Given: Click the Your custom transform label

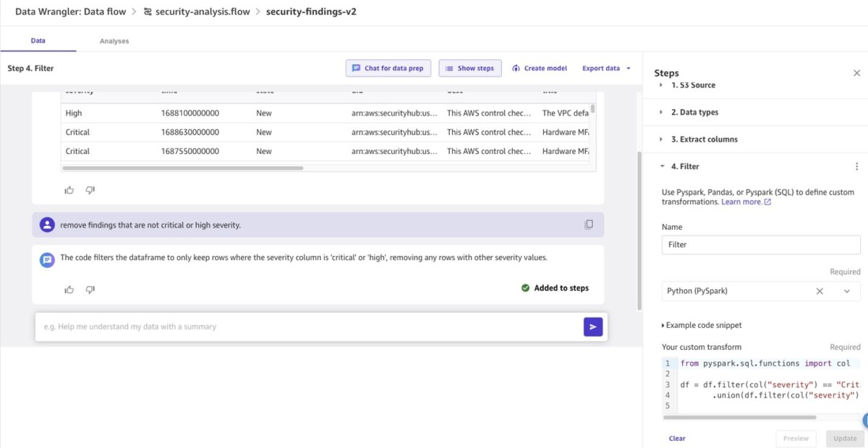Looking at the screenshot, I should (x=702, y=347).
